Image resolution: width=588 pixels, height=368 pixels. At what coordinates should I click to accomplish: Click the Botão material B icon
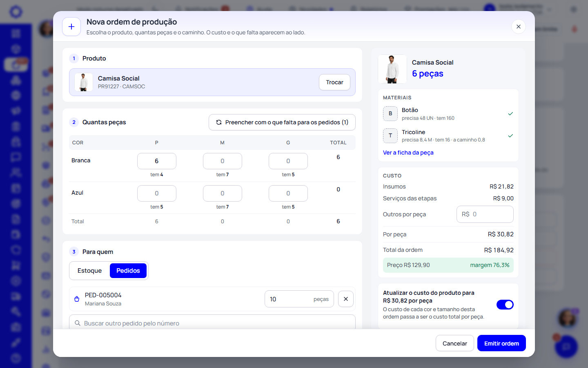[390, 114]
